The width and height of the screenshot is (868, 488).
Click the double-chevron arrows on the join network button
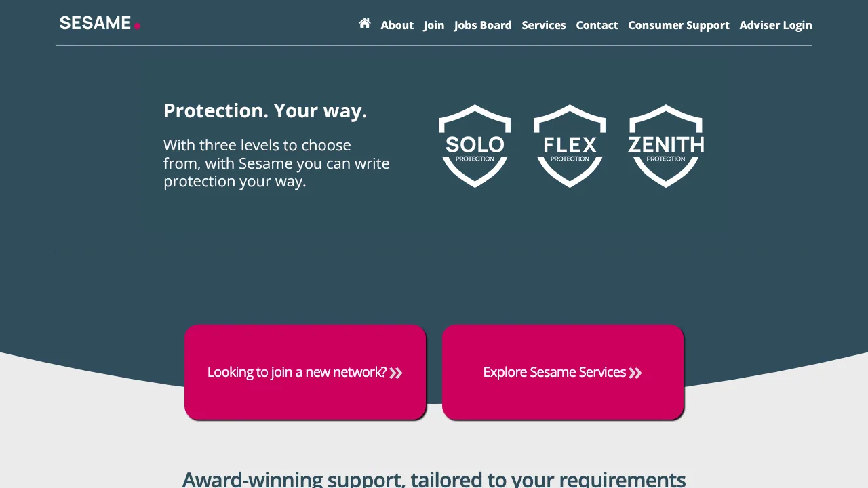396,372
